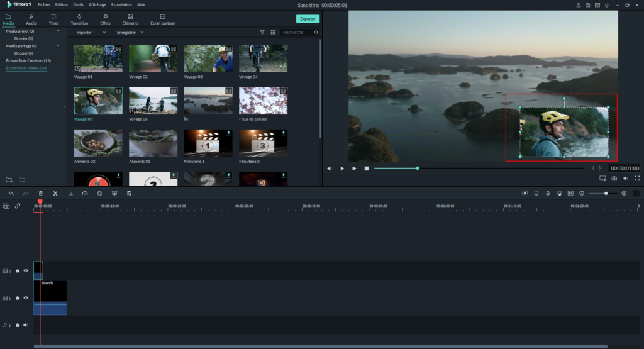
Task: Open the crop tool in timeline toolbar
Action: (70, 194)
